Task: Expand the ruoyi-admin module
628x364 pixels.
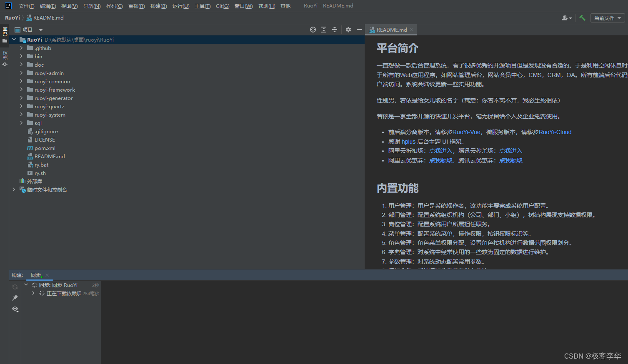Action: point(22,73)
